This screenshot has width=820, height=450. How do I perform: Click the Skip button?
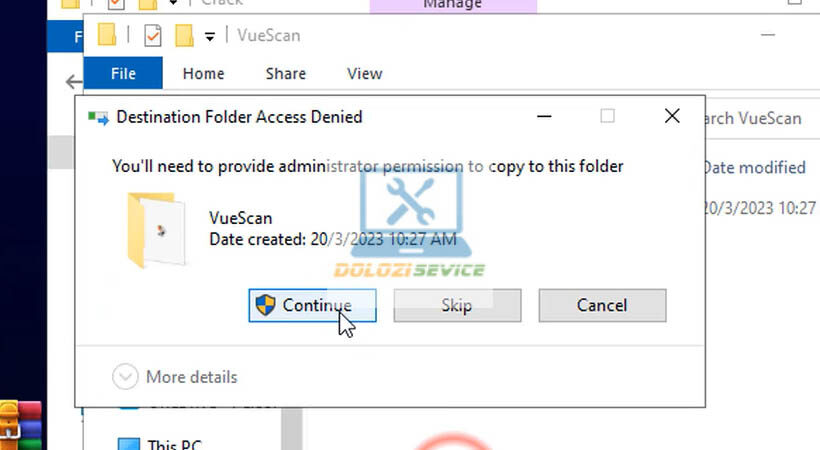(x=457, y=305)
